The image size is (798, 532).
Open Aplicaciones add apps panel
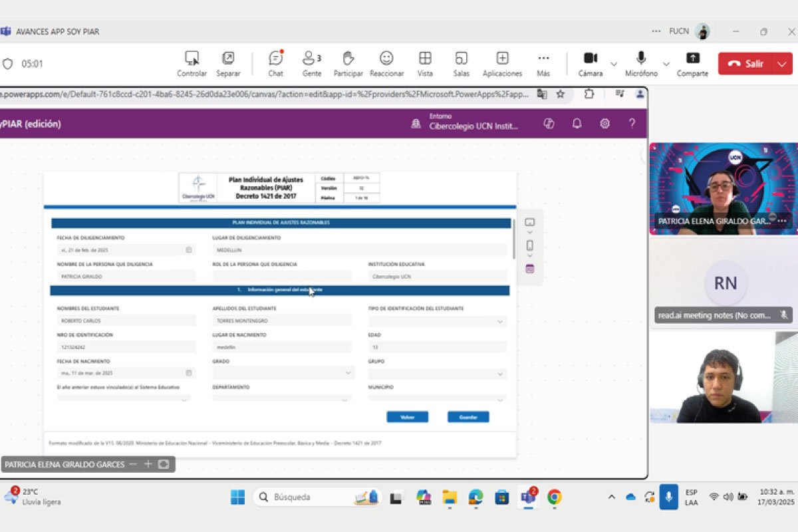[502, 63]
